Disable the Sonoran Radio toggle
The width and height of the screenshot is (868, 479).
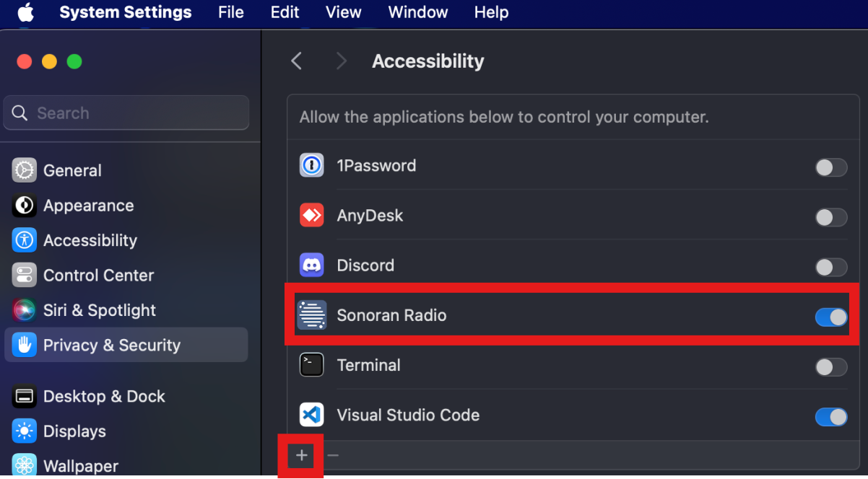click(831, 317)
